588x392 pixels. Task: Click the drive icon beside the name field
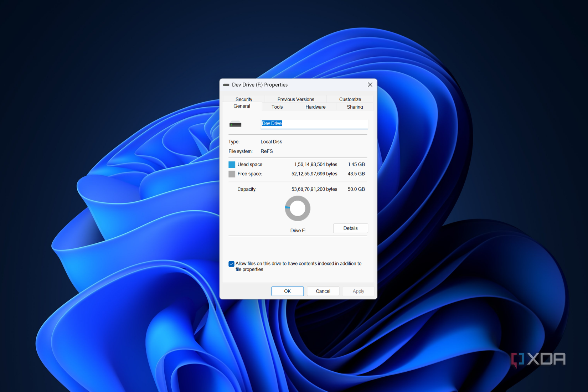click(x=235, y=124)
